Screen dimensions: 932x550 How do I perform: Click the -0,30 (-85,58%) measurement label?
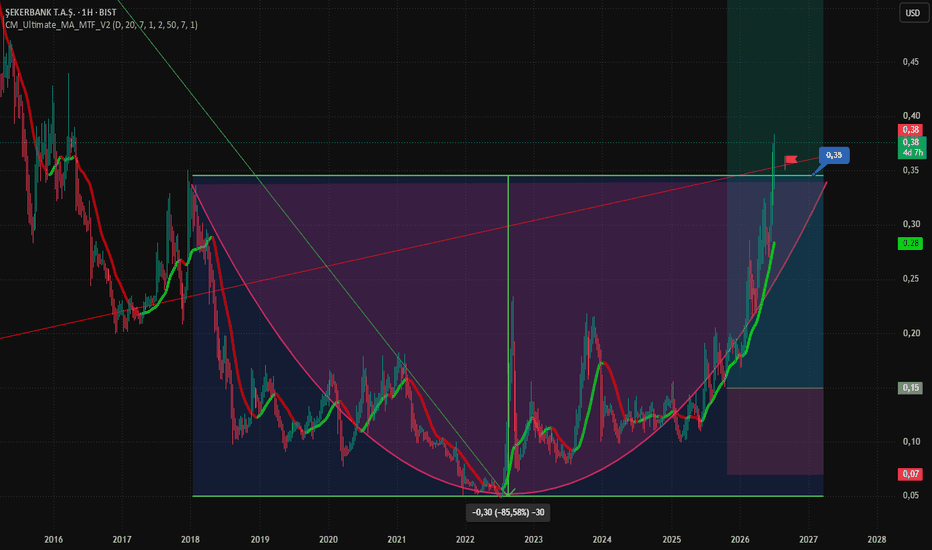pos(508,513)
